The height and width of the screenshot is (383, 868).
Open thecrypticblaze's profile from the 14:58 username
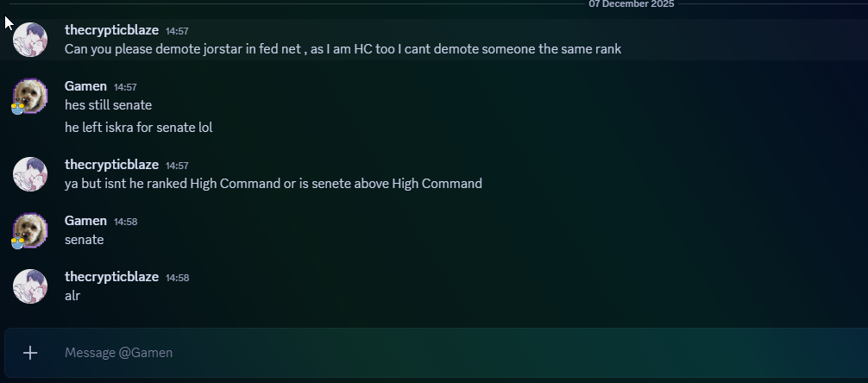point(111,277)
